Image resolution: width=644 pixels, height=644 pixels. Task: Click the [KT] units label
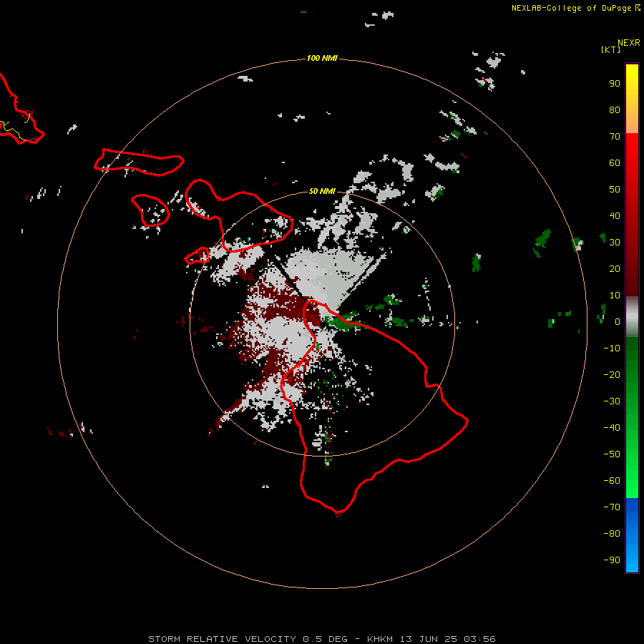611,49
